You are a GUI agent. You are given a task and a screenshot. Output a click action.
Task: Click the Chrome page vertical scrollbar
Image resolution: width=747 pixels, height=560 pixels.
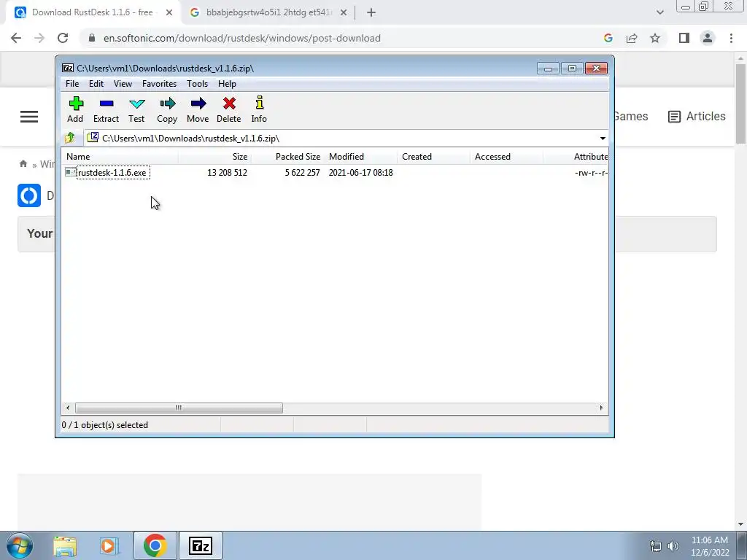tap(740, 104)
